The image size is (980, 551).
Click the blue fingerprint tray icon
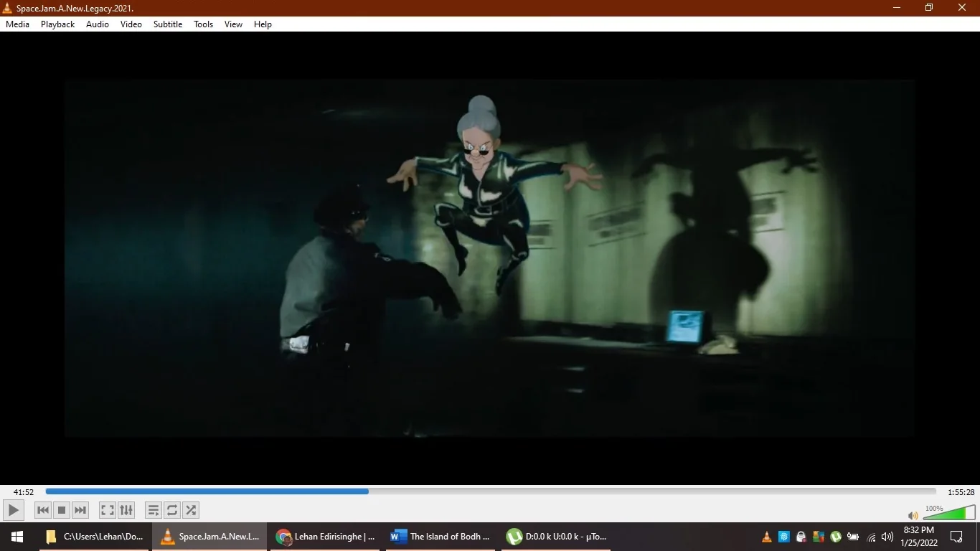(784, 537)
